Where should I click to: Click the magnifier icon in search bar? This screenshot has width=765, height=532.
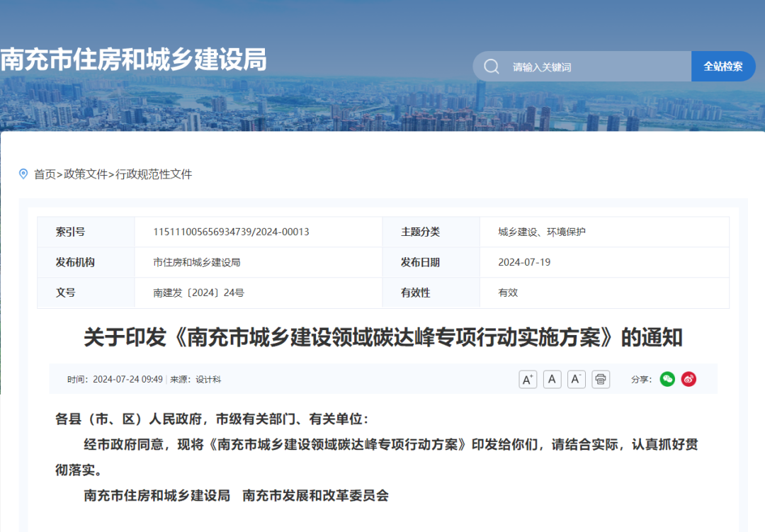pos(492,67)
